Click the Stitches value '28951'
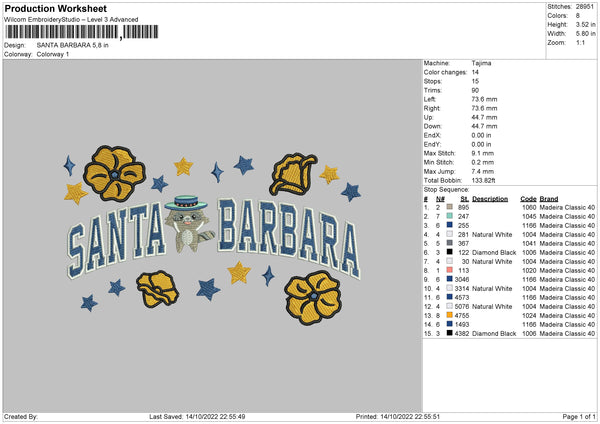The width and height of the screenshot is (600, 424). [x=585, y=7]
